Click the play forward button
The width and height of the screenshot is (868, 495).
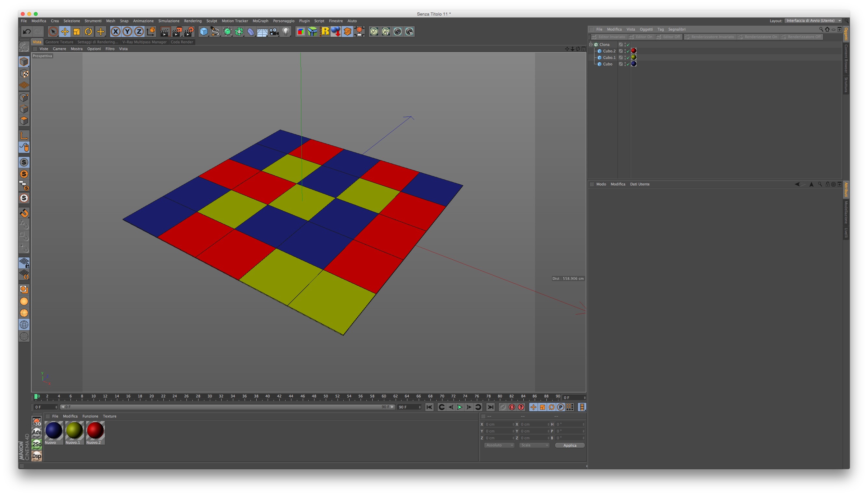[460, 407]
